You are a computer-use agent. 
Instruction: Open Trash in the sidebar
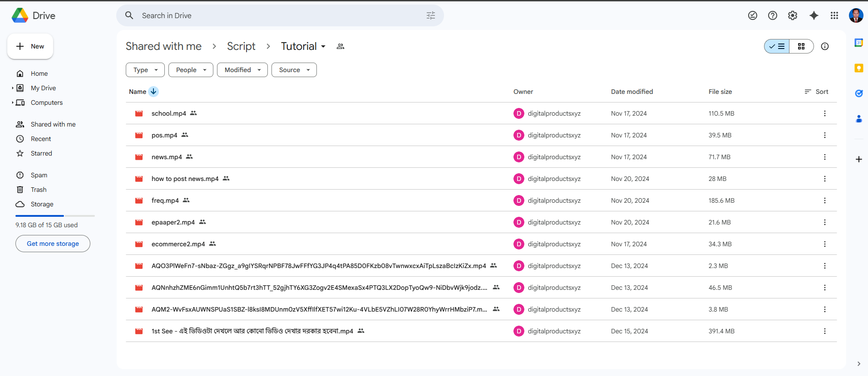39,190
